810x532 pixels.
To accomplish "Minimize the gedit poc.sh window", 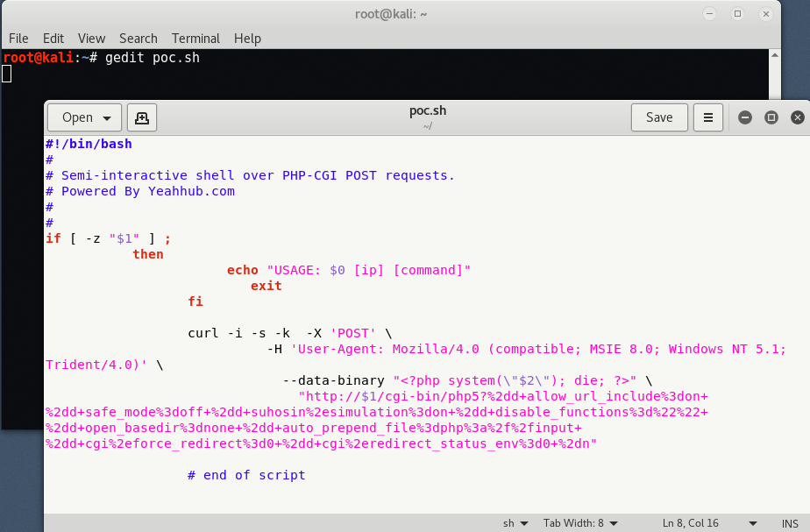I will tap(745, 117).
